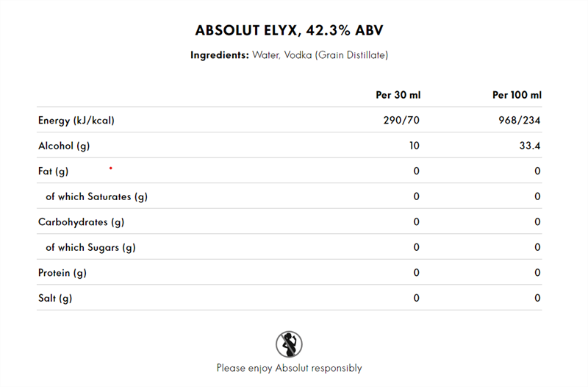Click Water, Vodka (Grain Distillate) ingredients text
This screenshot has width=588, height=387.
(x=320, y=55)
